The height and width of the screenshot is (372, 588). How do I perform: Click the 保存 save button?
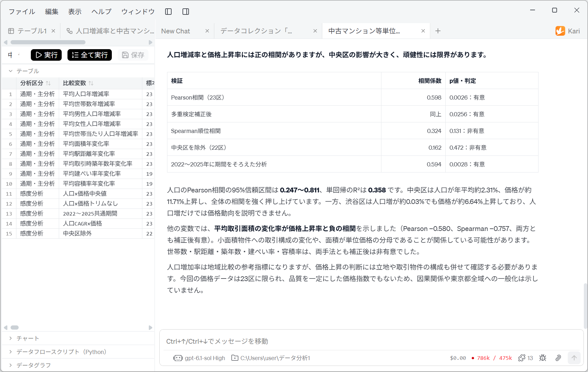pos(133,55)
